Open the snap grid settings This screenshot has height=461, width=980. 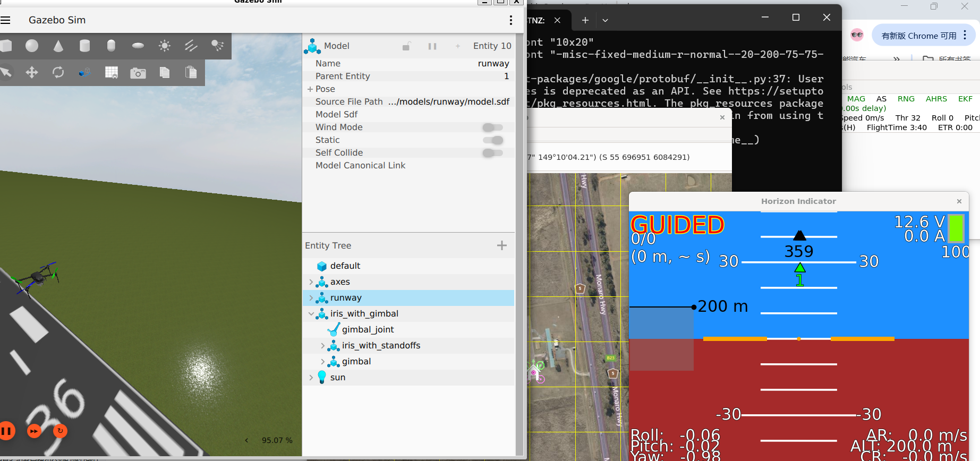pos(112,73)
